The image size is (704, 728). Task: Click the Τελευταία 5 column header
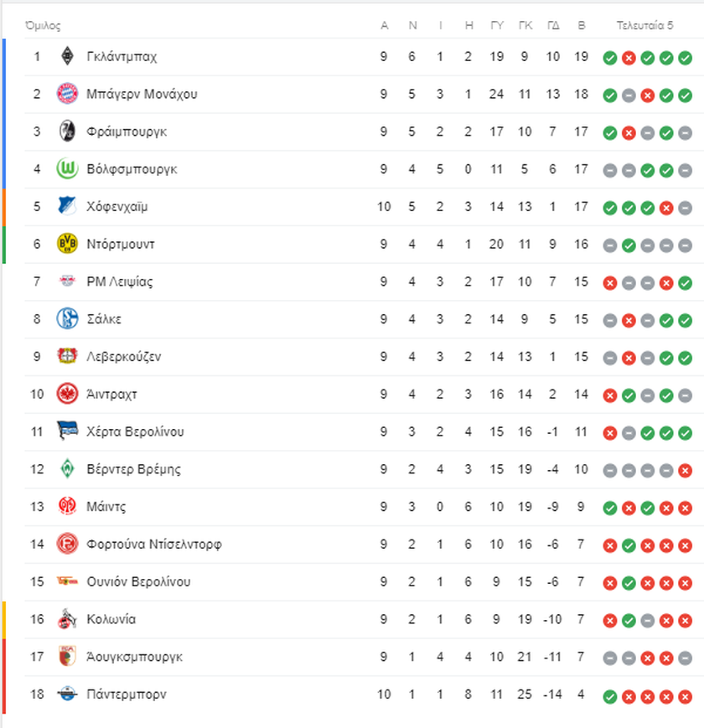click(x=645, y=25)
